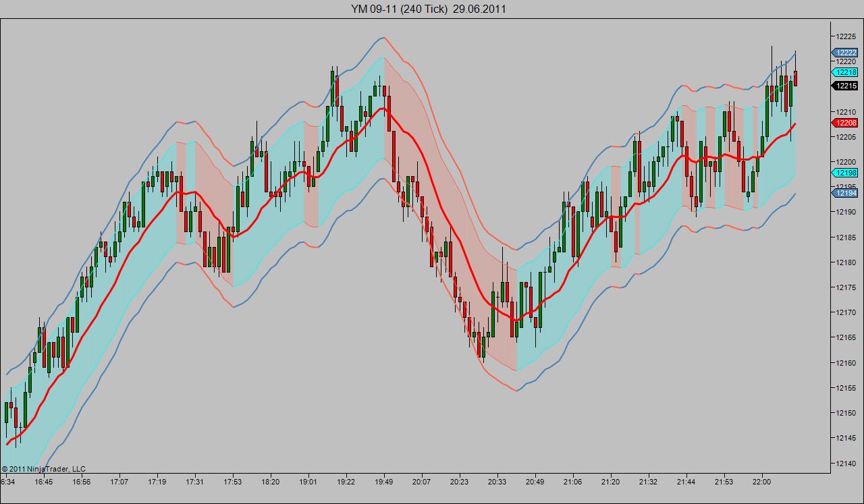Image resolution: width=864 pixels, height=504 pixels.
Task: Select the cyan 12198 price marker
Action: pyautogui.click(x=845, y=173)
